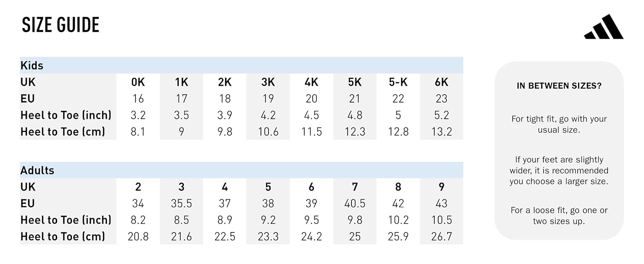Click kids UK size 0K cell

pos(138,82)
